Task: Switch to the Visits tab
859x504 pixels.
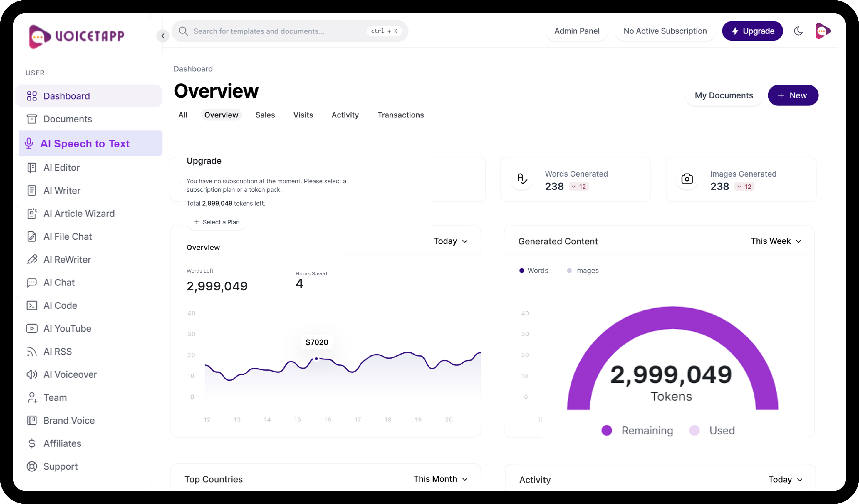Action: coord(303,115)
